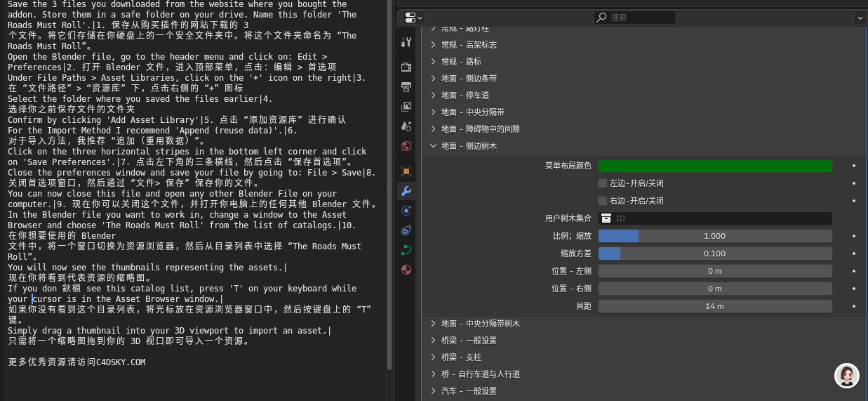Click the collection icon in 用户树木集合 field
This screenshot has height=401, width=868.
(606, 218)
